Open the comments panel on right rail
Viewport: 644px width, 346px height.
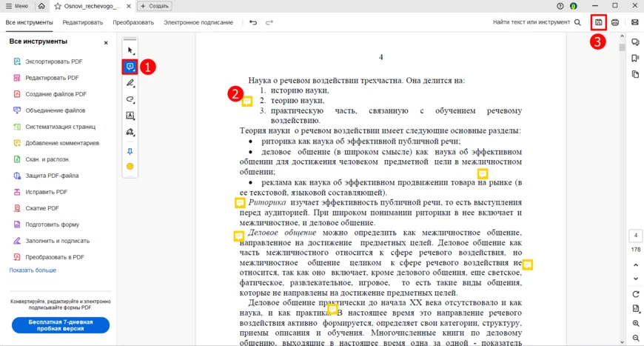click(635, 42)
